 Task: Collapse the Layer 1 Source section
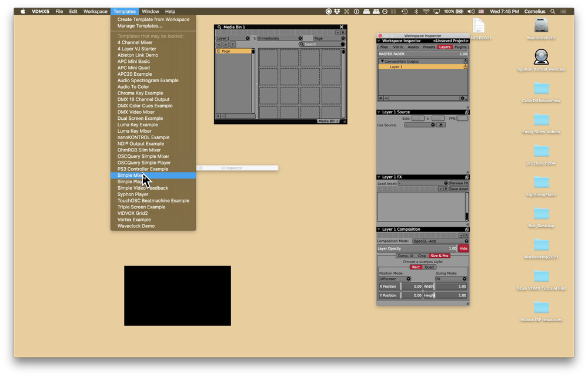pos(379,112)
